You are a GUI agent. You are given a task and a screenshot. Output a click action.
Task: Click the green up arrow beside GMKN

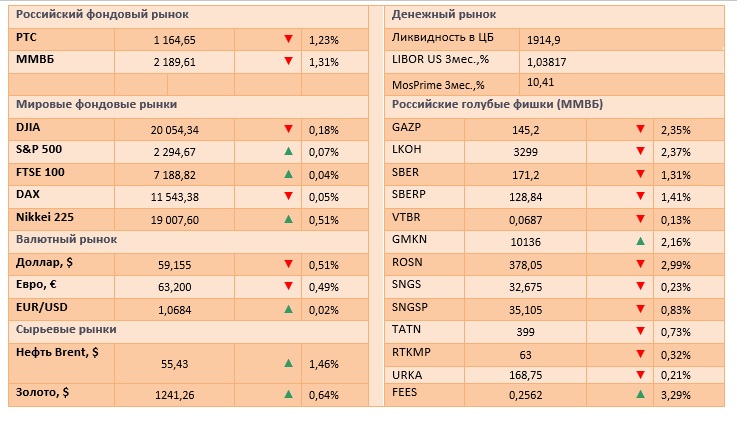coord(639,241)
